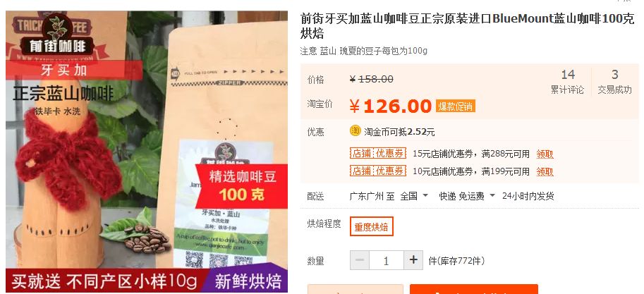This screenshot has height=294, width=644.
Task: Click the main coffee product image
Action: point(147,152)
